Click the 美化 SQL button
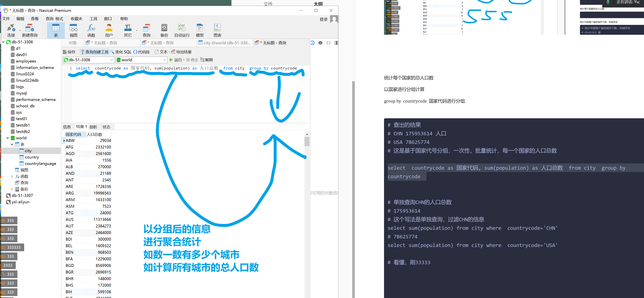Image resolution: width=644 pixels, height=298 pixels. tap(121, 52)
